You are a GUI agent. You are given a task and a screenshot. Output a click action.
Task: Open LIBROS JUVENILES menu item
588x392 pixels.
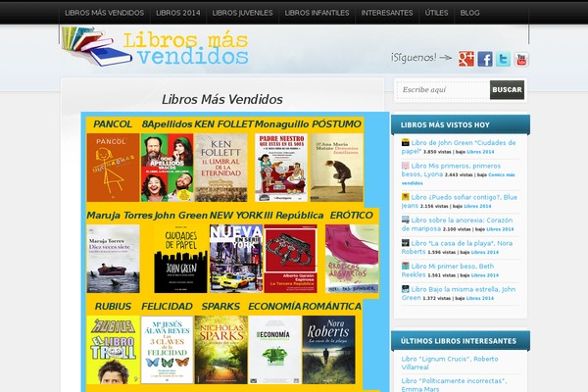point(242,13)
